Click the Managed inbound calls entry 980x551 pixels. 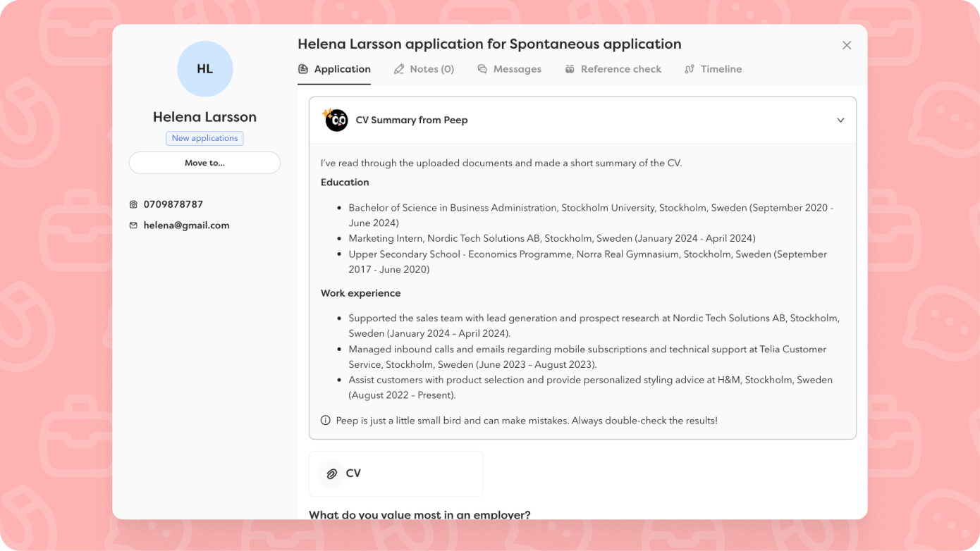(587, 357)
